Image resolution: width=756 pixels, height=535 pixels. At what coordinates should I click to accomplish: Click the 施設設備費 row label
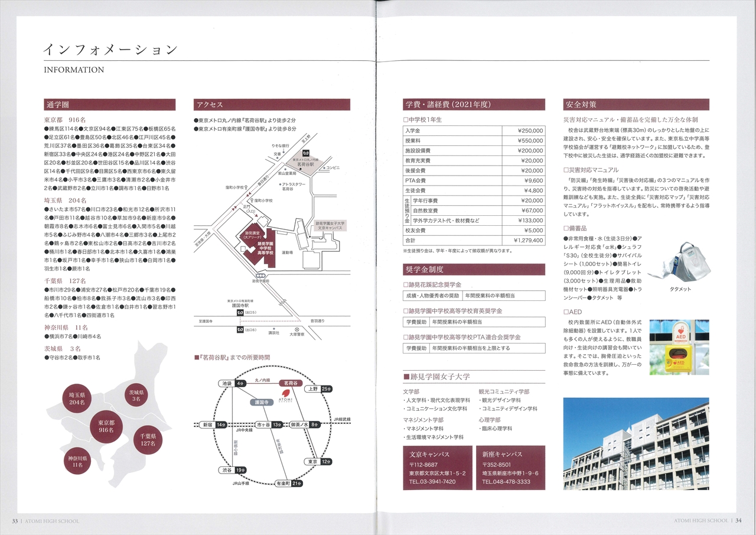point(418,151)
